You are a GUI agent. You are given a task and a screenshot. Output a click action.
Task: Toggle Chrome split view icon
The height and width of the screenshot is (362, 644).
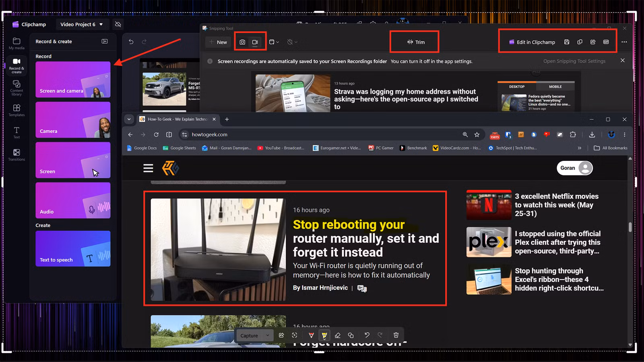(x=169, y=135)
